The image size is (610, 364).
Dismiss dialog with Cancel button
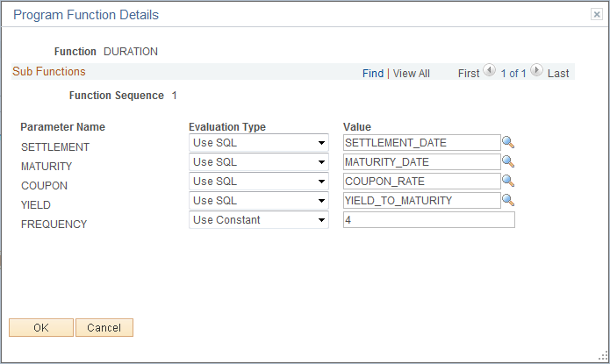104,327
